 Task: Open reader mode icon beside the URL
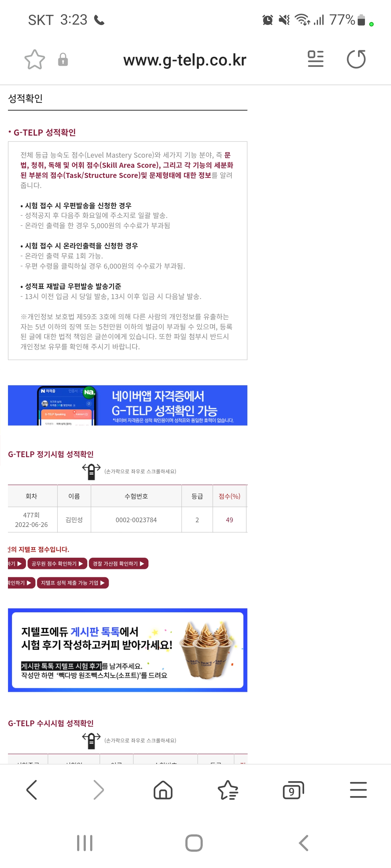tap(315, 59)
